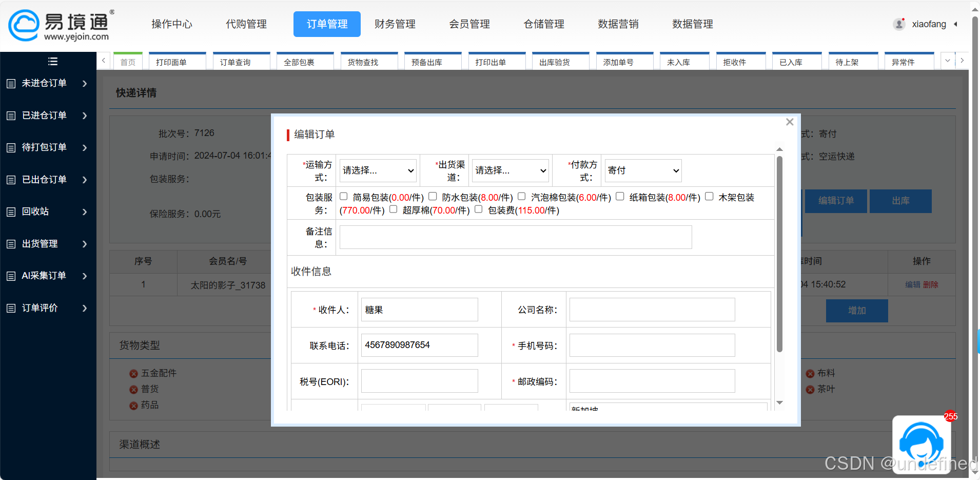Click the dialog scrollbar down arrow
Screen dimensions: 980x480
779,403
